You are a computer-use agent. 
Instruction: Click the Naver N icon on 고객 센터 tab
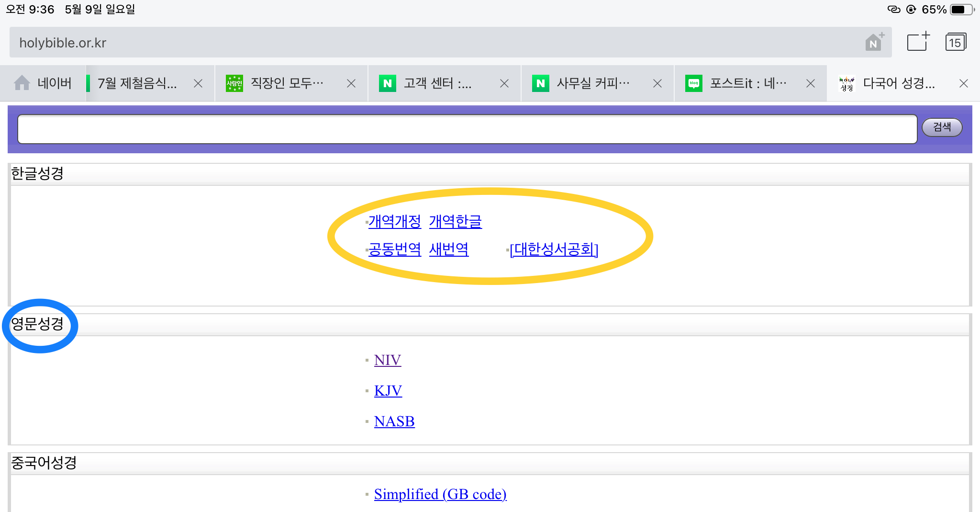pos(388,83)
